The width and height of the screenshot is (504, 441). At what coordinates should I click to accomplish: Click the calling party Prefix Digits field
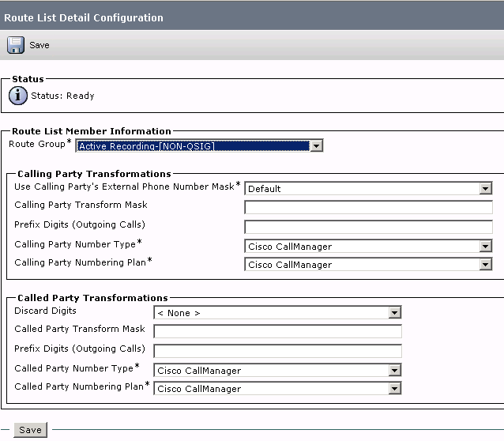368,227
